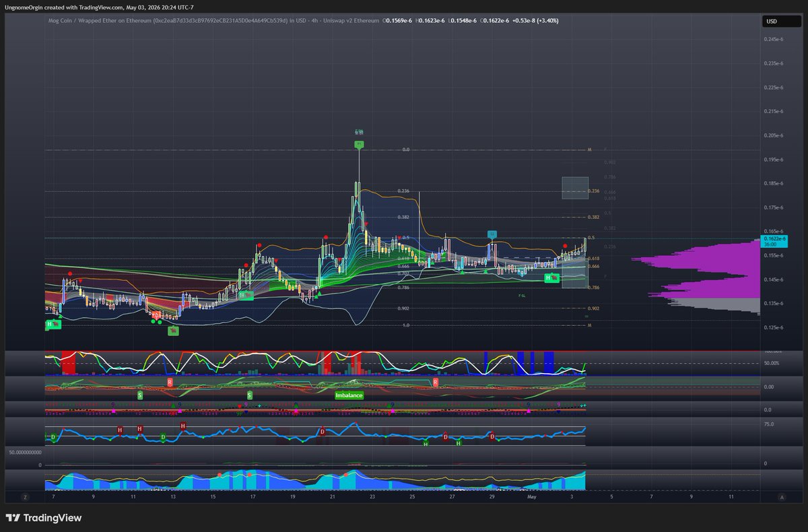The image size is (808, 532).
Task: Open the TradingView logo link
Action: coord(44,518)
